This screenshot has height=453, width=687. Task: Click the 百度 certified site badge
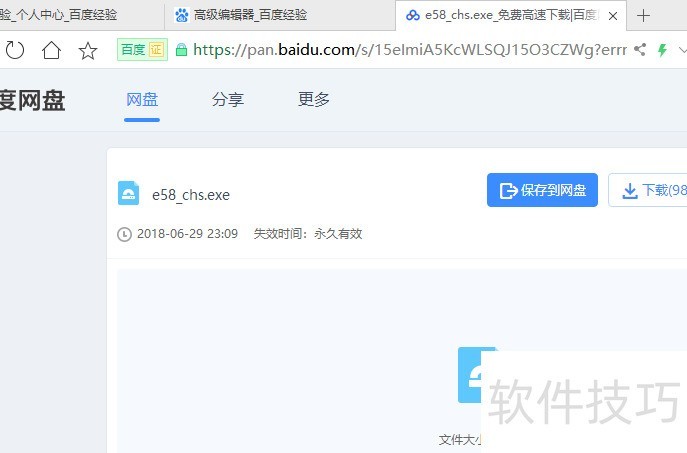142,50
